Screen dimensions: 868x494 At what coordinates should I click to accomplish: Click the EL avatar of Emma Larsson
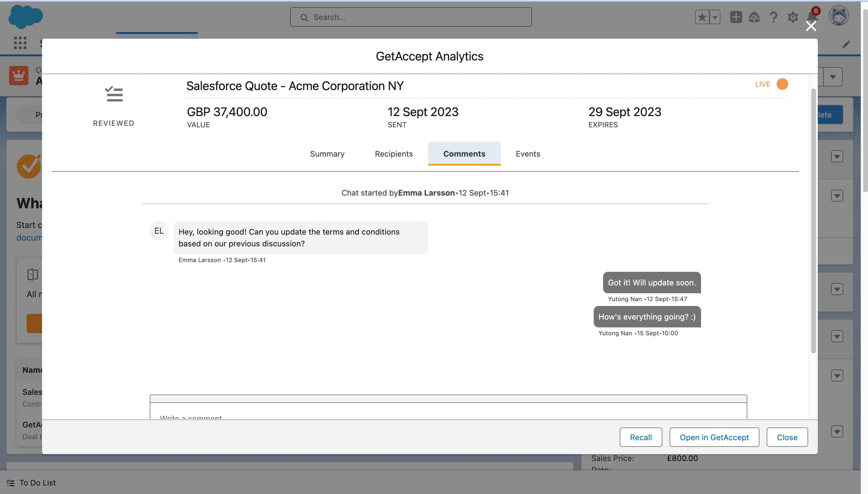click(x=159, y=231)
